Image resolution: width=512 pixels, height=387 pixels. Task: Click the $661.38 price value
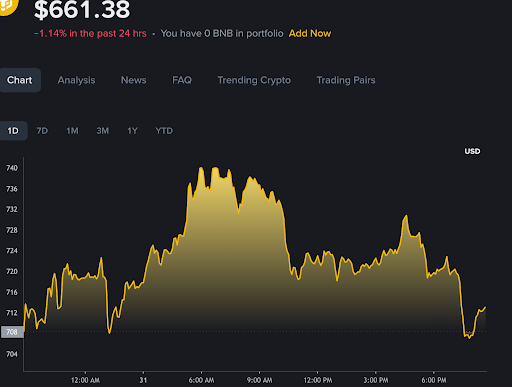[82, 10]
